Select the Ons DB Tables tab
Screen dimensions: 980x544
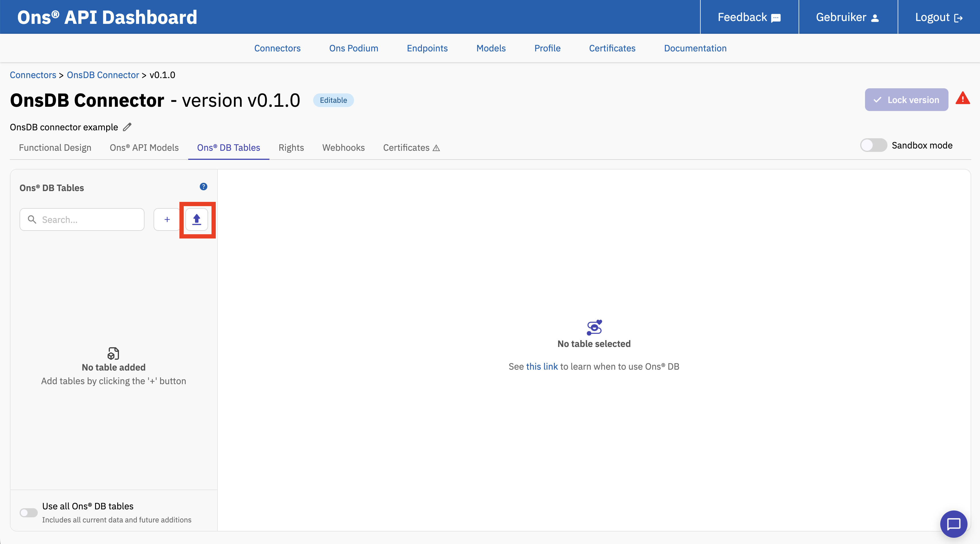click(229, 148)
